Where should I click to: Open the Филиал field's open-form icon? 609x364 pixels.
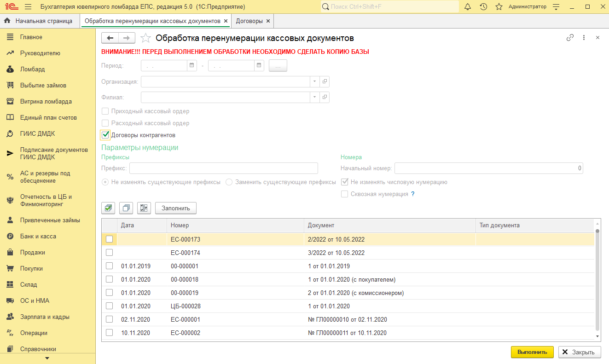point(325,98)
